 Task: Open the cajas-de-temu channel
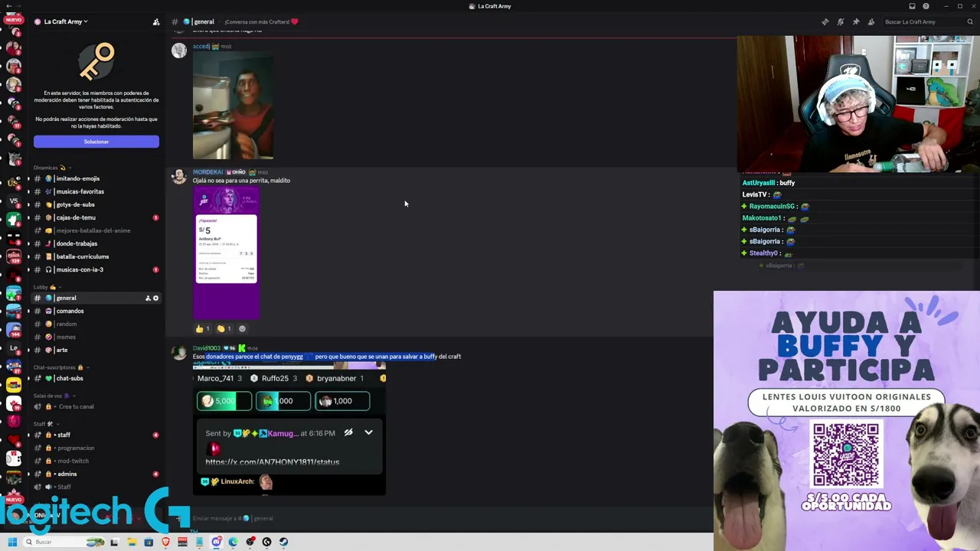click(x=96, y=217)
